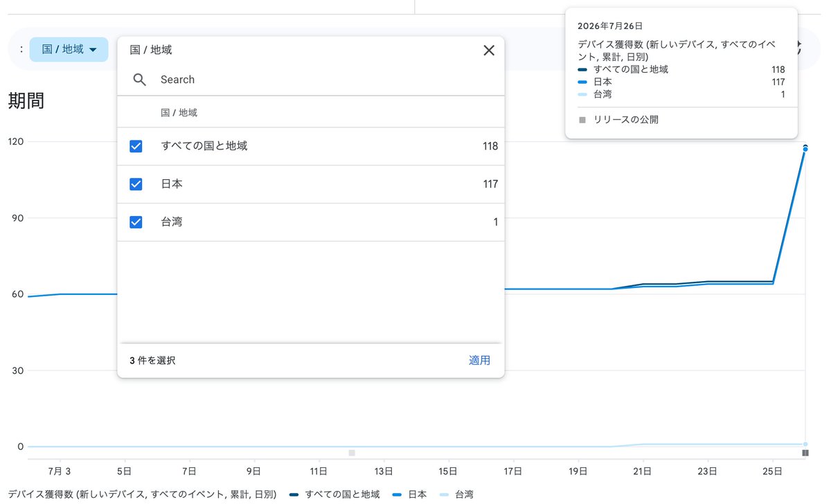Select the release marker near 12日
This screenshot has width=831, height=504.
352,453
